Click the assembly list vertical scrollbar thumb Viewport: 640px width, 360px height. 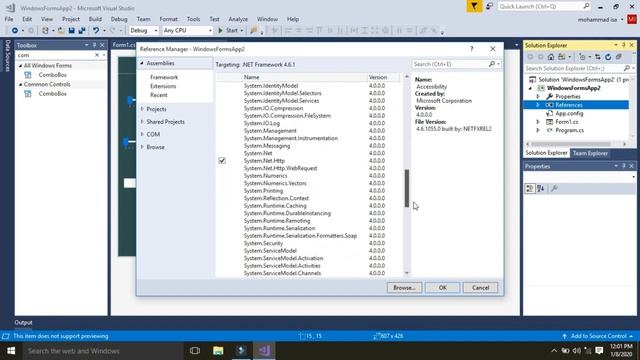pos(407,188)
